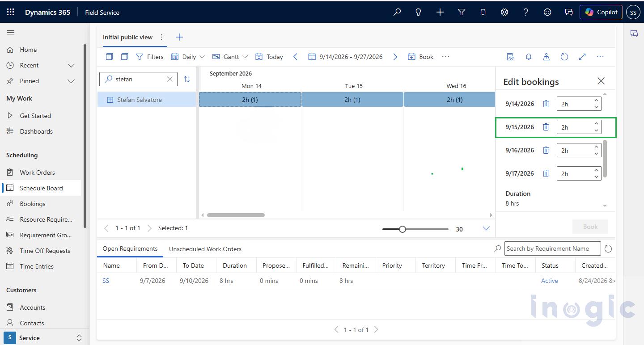Viewport: 644px width, 345px height.
Task: Open the legend/details board icon
Action: coord(510,57)
